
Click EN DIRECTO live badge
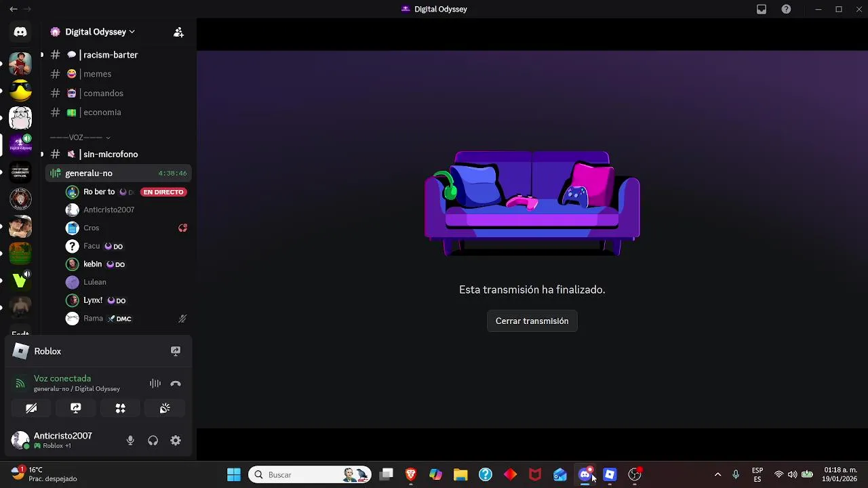pos(163,192)
